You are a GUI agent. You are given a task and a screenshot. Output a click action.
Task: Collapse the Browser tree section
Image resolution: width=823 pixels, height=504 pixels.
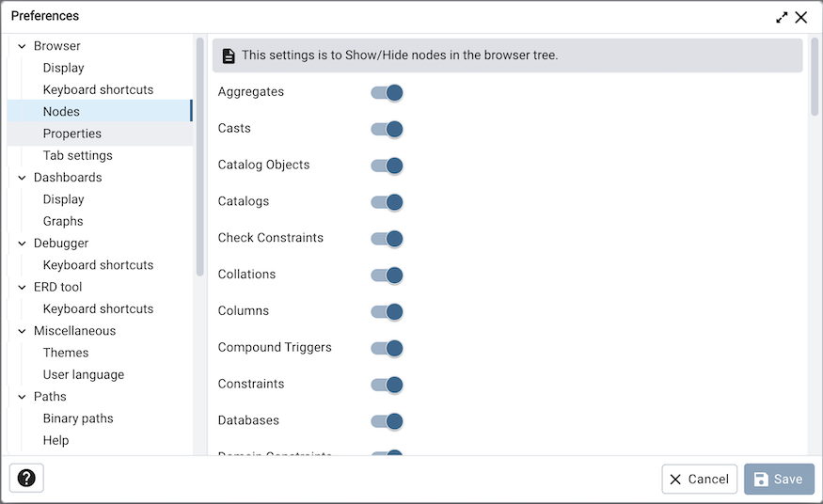(x=22, y=46)
